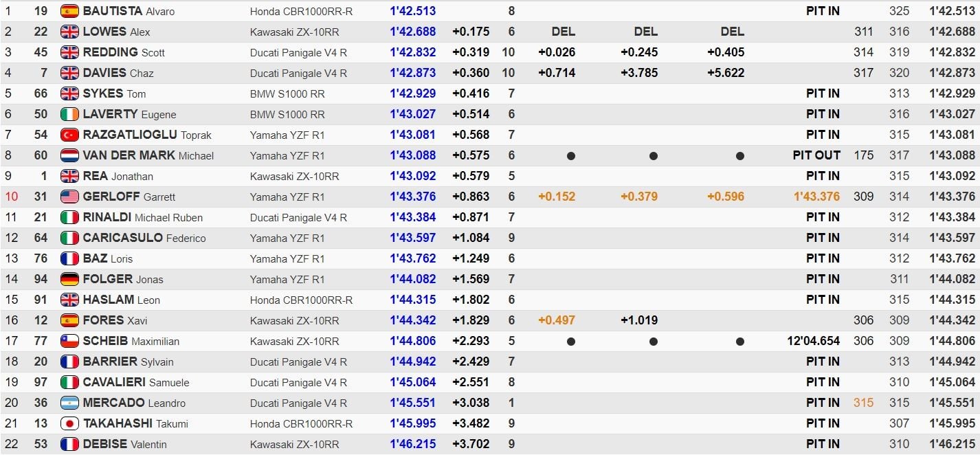The image size is (980, 455).
Task: Click rider name REDDING Scott
Action: [x=124, y=52]
